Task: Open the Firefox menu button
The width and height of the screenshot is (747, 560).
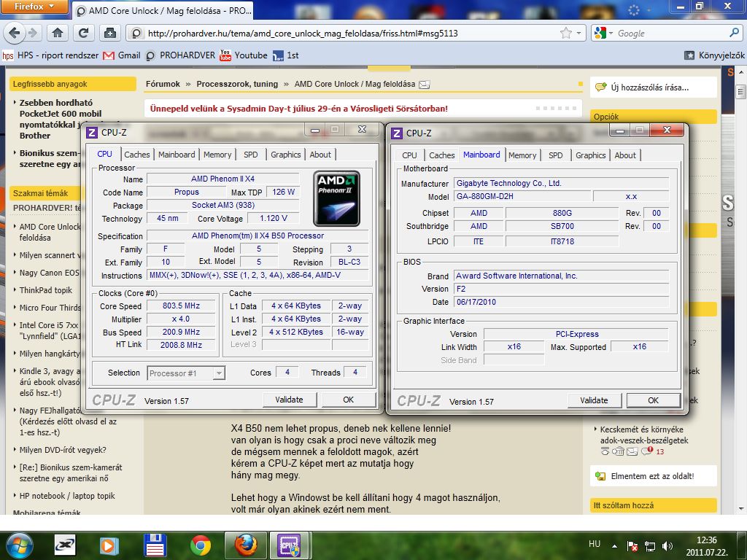Action: (x=34, y=7)
